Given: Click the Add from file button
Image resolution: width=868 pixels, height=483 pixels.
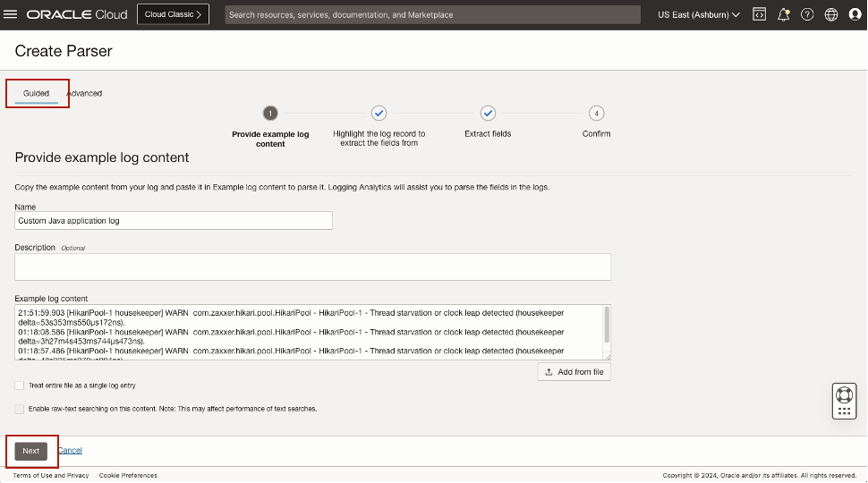Looking at the screenshot, I should [x=574, y=372].
